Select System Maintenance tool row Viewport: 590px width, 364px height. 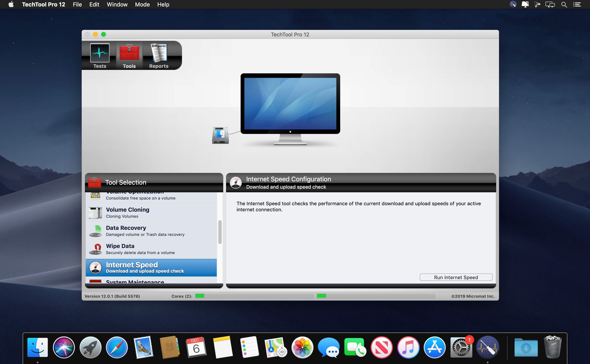(x=151, y=280)
